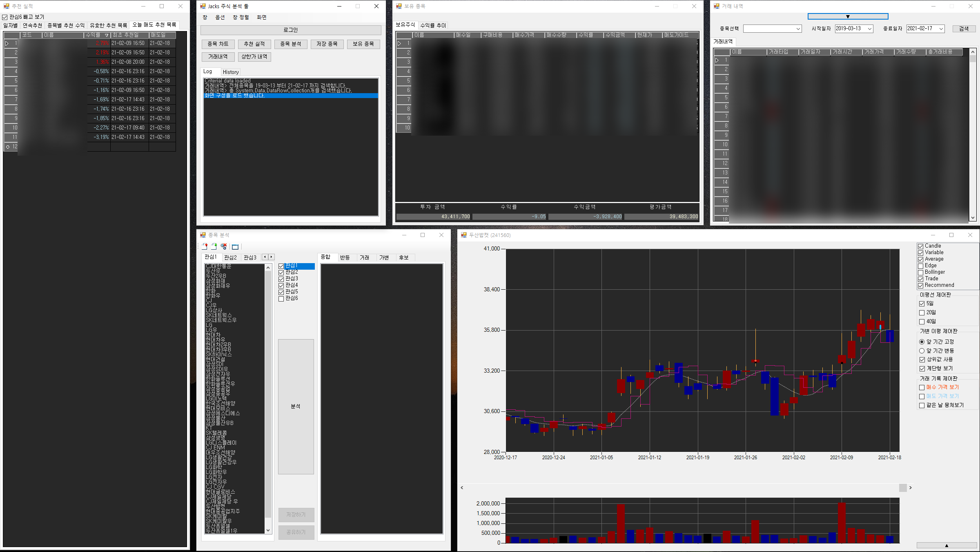
Task: Click the 로그인 button
Action: [x=291, y=30]
